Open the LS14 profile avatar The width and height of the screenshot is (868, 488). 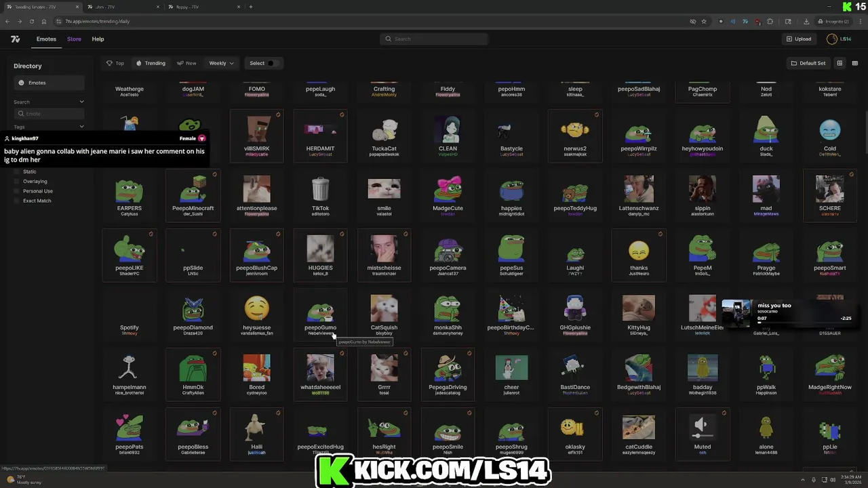pos(831,39)
